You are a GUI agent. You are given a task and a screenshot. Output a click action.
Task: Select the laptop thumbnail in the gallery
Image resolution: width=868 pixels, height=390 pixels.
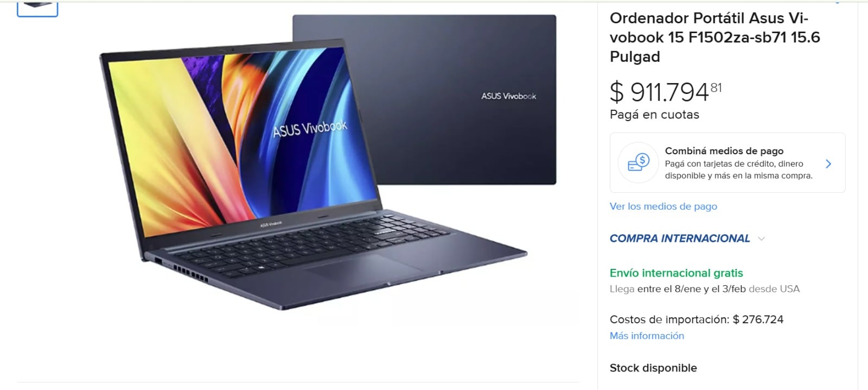point(37,8)
